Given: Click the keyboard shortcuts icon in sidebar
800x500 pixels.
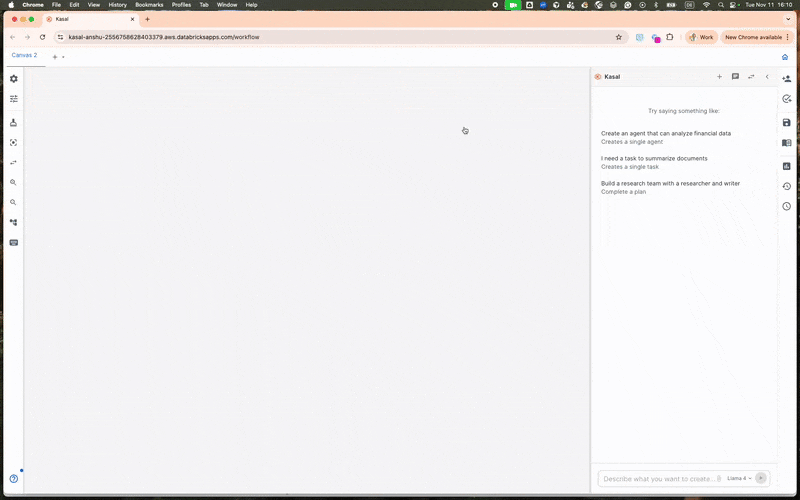Looking at the screenshot, I should pyautogui.click(x=14, y=242).
